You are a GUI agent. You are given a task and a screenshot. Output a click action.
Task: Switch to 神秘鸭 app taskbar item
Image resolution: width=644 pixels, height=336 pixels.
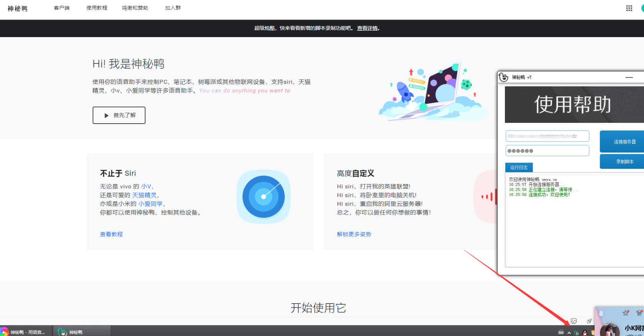click(x=82, y=331)
